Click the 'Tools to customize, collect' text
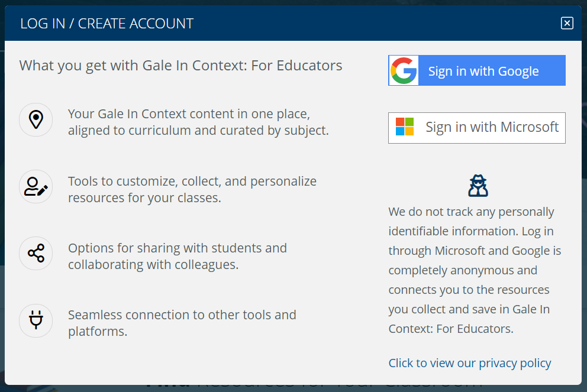The image size is (587, 392). 192,189
